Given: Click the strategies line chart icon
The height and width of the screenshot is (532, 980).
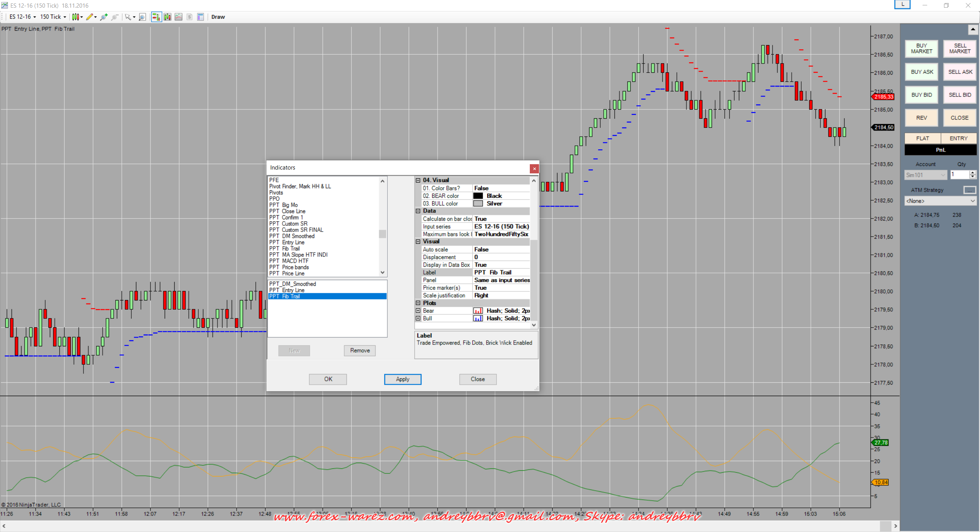Looking at the screenshot, I should coord(178,17).
